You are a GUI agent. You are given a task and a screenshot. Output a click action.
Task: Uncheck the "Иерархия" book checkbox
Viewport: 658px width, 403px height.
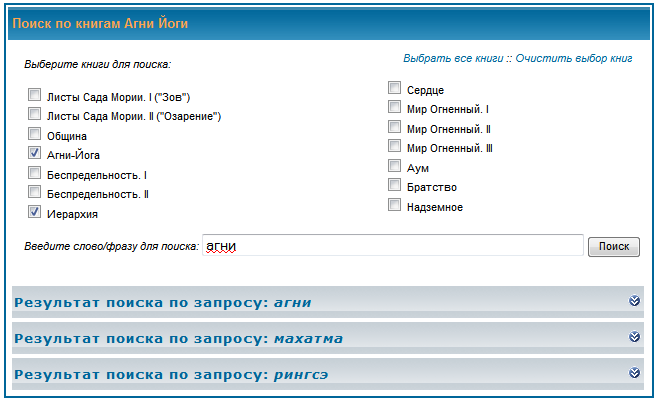pos(36,212)
